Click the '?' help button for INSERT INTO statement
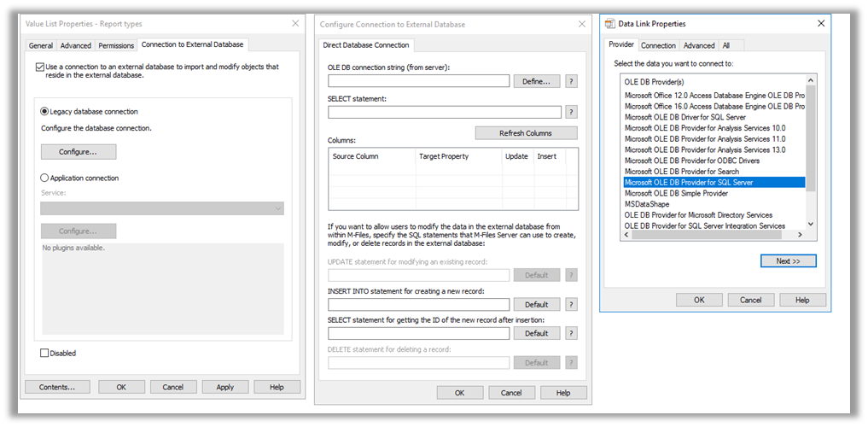The image size is (868, 427). [571, 304]
